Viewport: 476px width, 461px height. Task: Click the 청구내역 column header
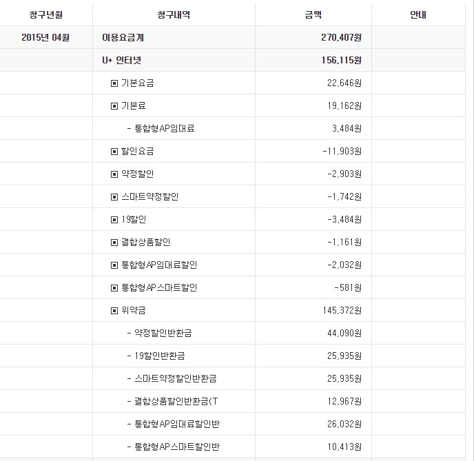pyautogui.click(x=174, y=14)
